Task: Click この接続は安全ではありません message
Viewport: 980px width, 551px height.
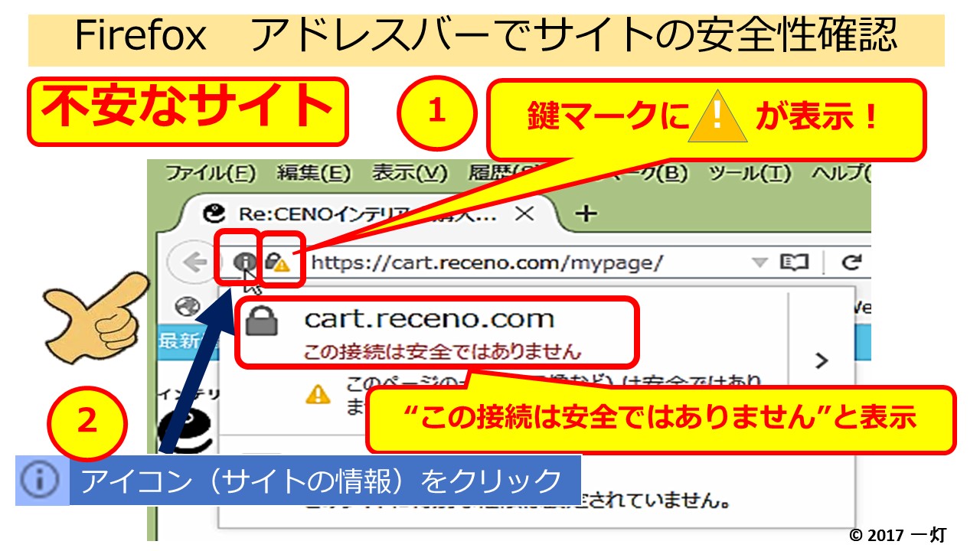Action: pyautogui.click(x=443, y=353)
